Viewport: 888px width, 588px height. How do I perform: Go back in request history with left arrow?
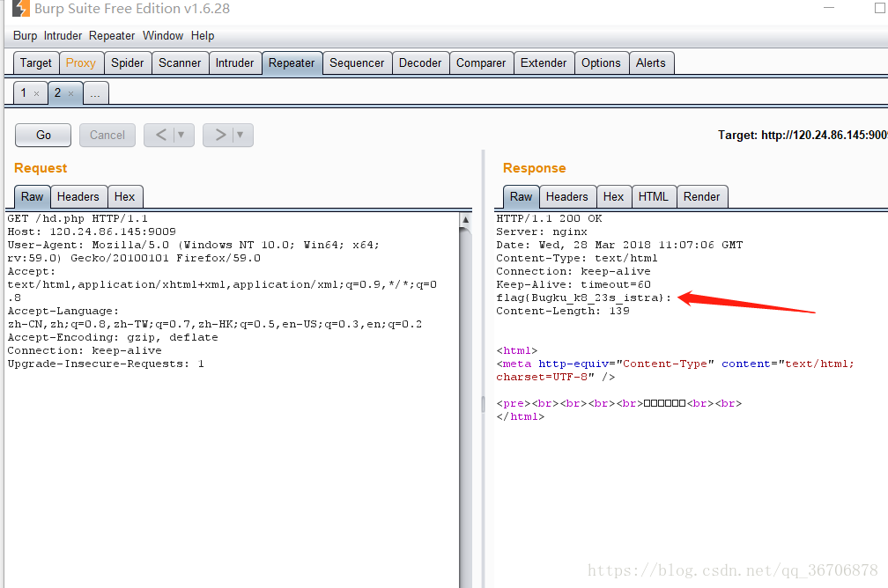pyautogui.click(x=161, y=135)
